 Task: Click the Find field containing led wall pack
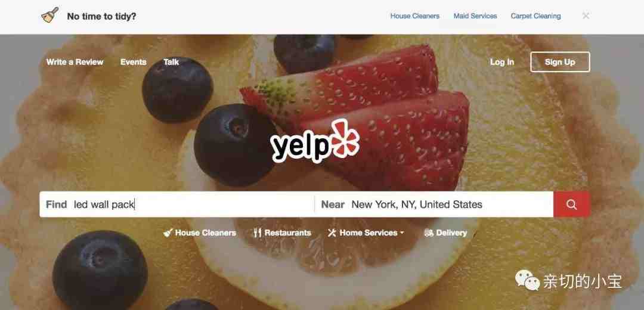(x=177, y=204)
